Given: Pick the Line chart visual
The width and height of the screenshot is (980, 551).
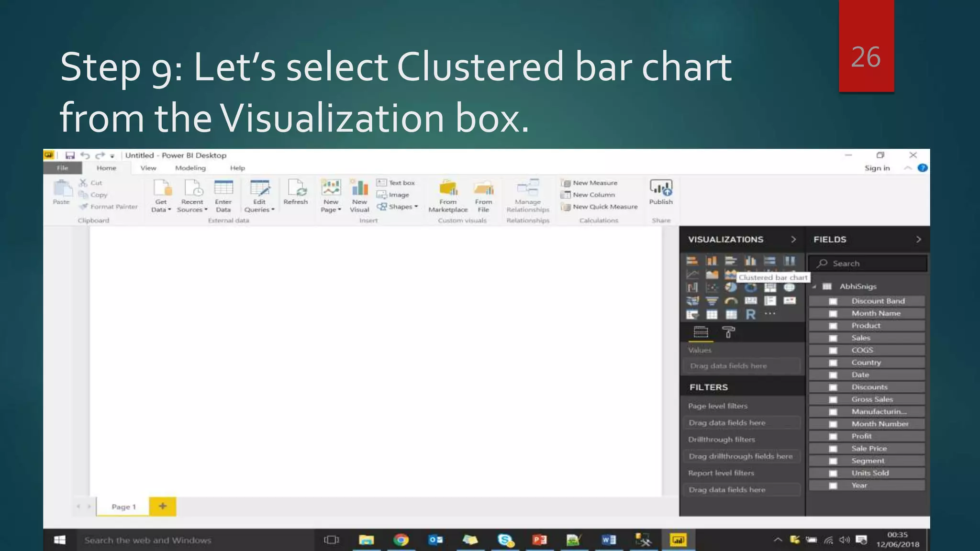Looking at the screenshot, I should (x=692, y=274).
